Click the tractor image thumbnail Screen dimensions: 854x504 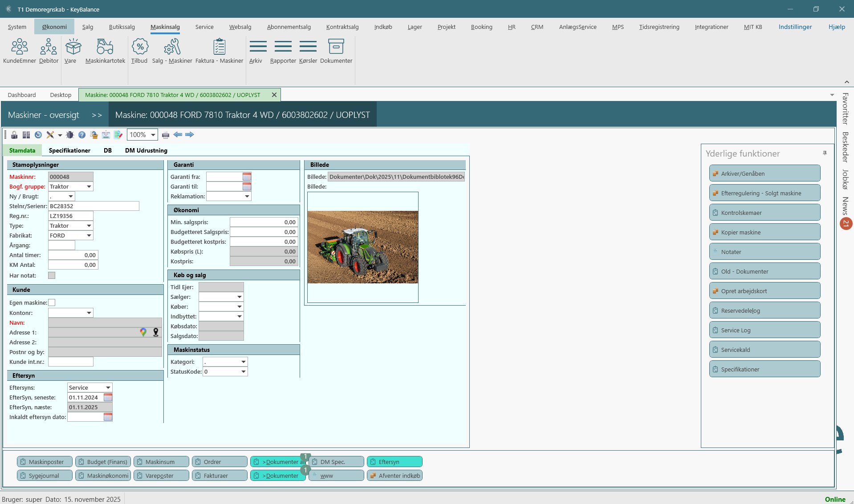click(x=362, y=247)
